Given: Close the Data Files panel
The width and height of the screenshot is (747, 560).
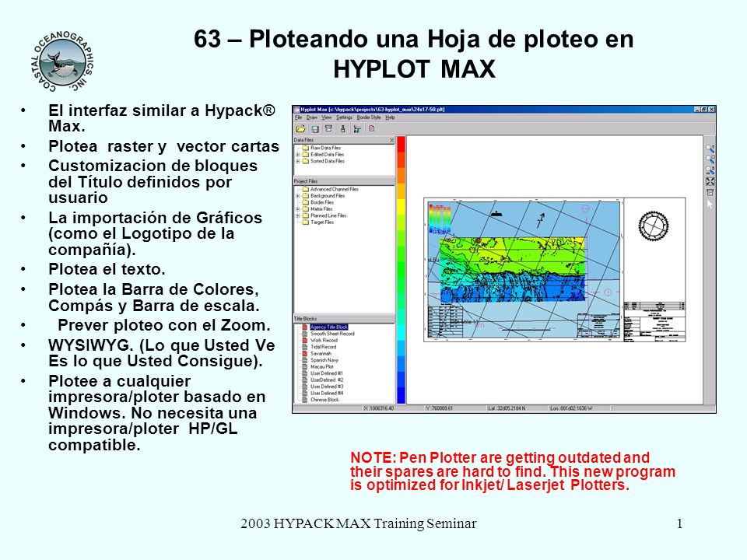Looking at the screenshot, I should pyautogui.click(x=392, y=140).
